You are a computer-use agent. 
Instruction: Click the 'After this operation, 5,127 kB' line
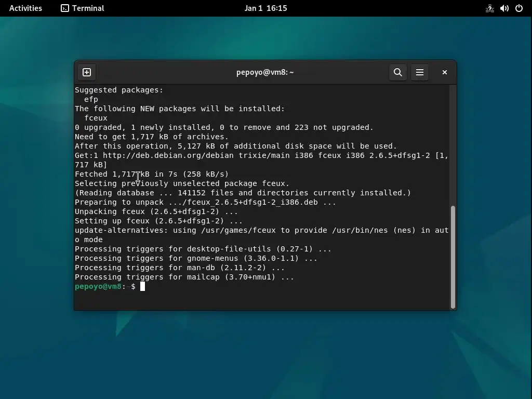[x=236, y=146]
